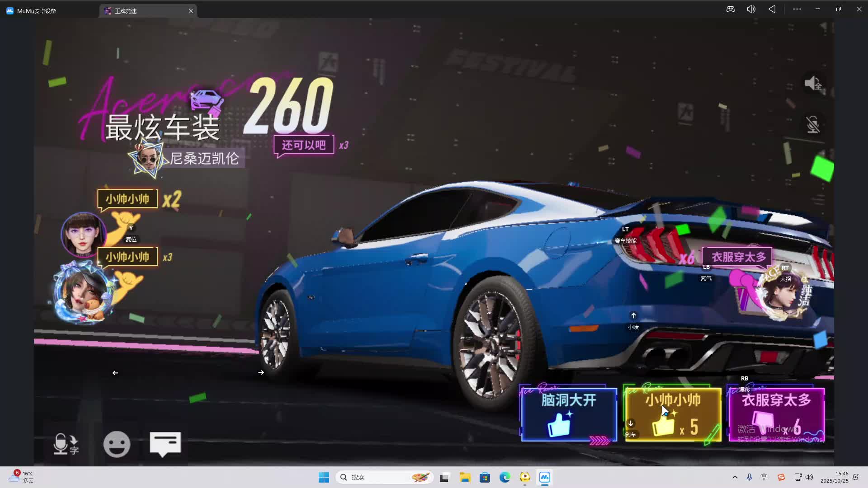
Task: Click the back triangle icon in title bar
Action: pos(772,9)
